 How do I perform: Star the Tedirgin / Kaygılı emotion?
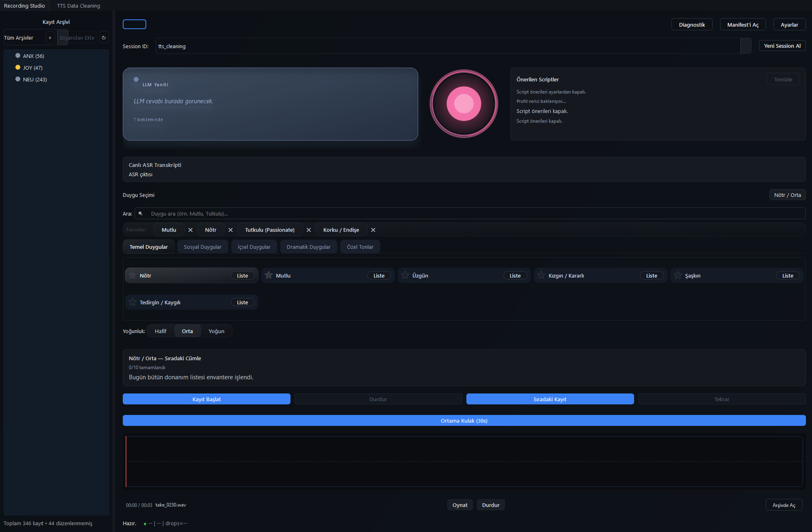pyautogui.click(x=132, y=302)
